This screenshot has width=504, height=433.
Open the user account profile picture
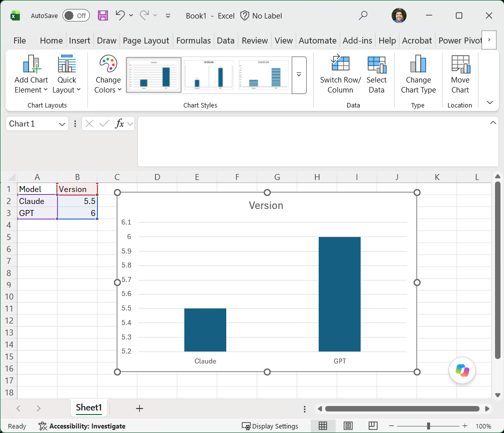click(399, 15)
